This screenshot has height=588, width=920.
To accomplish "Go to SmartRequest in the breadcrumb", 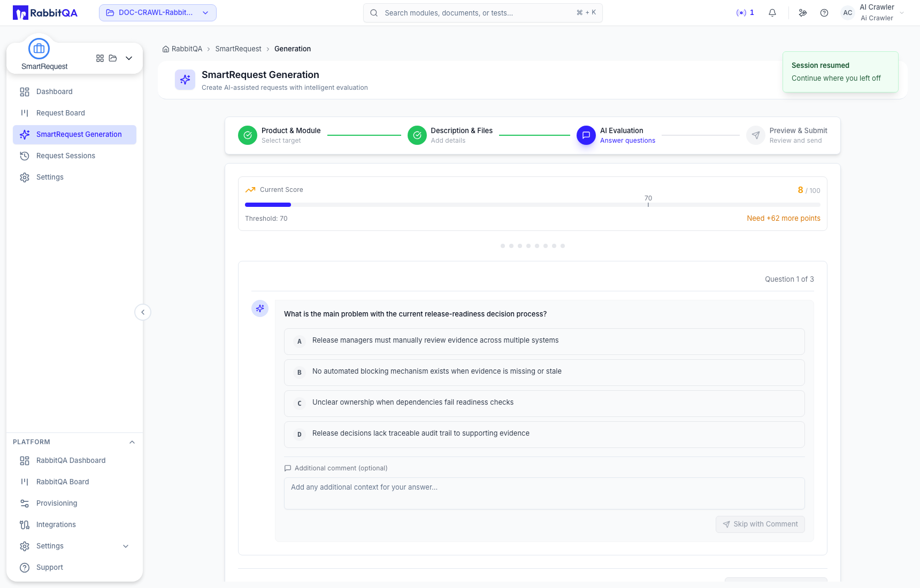I will [238, 49].
